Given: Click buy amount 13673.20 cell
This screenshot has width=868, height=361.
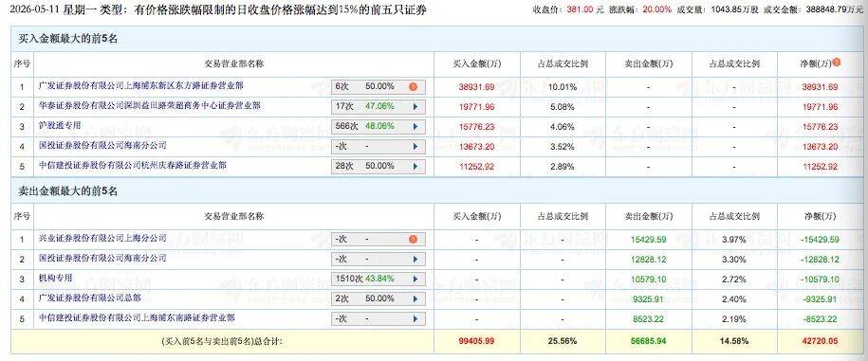Looking at the screenshot, I should click(476, 147).
